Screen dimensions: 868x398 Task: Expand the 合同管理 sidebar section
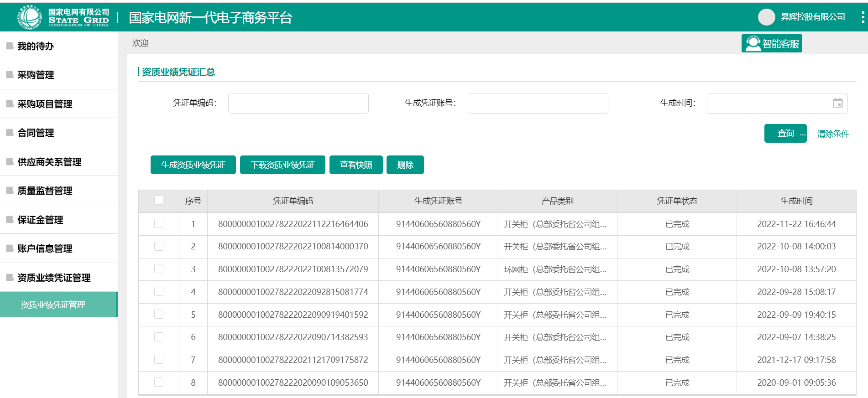click(x=36, y=133)
